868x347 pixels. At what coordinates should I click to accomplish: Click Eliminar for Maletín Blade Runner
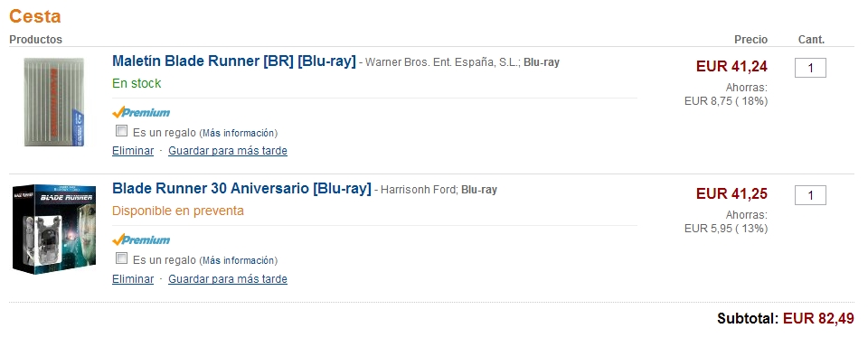pos(133,151)
